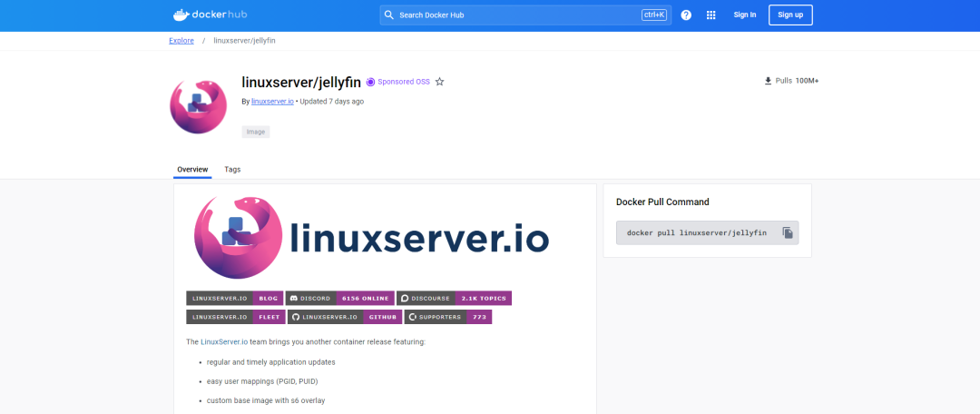The height and width of the screenshot is (414, 980).
Task: Click the Pulls download icon
Action: click(x=769, y=81)
